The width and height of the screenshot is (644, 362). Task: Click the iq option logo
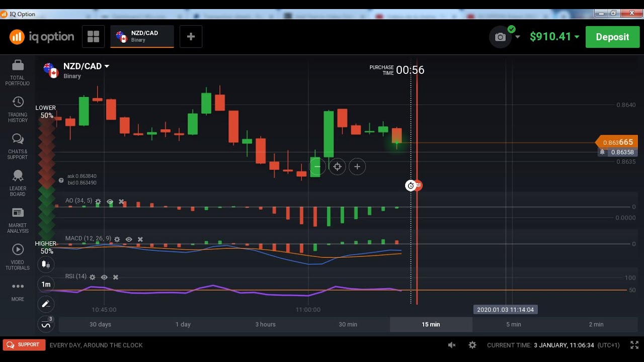tap(42, 37)
